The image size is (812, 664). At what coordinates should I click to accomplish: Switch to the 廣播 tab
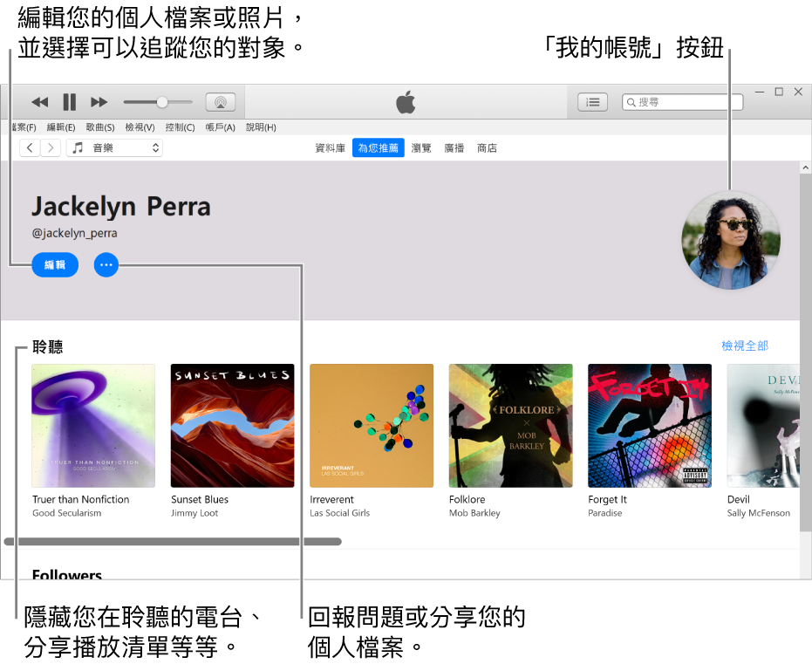(x=454, y=148)
